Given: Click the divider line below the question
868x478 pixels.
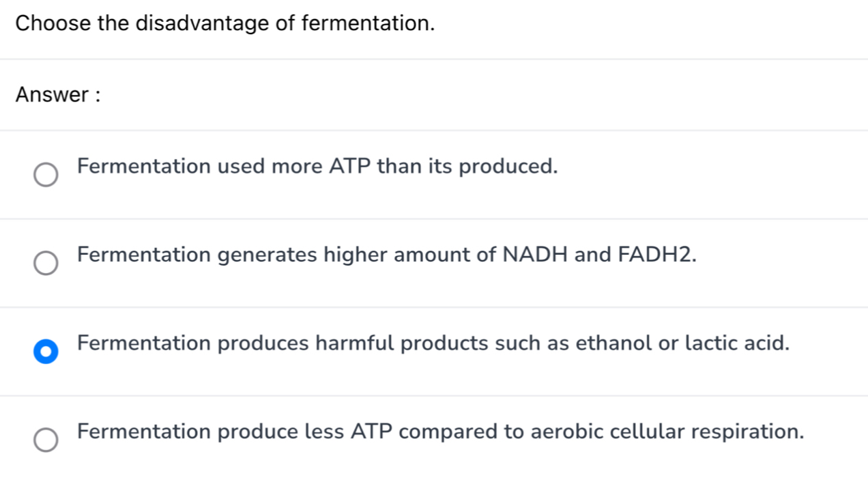Looking at the screenshot, I should click(434, 59).
